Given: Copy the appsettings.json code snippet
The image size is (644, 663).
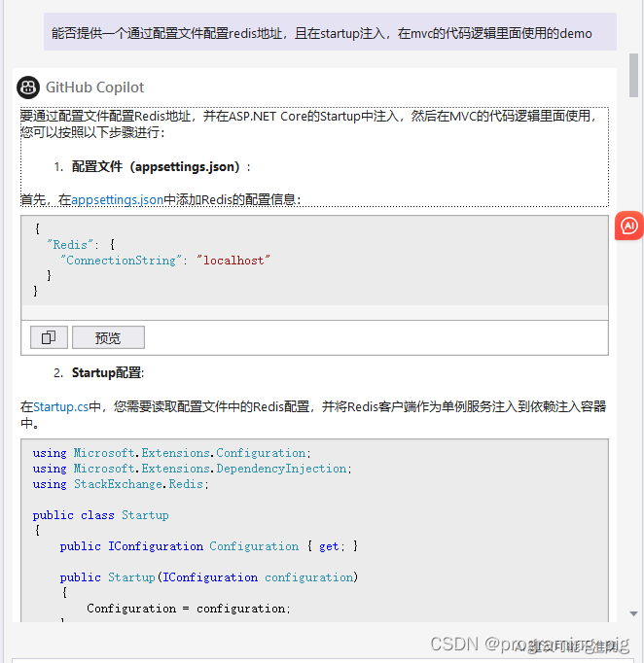Looking at the screenshot, I should tap(49, 337).
